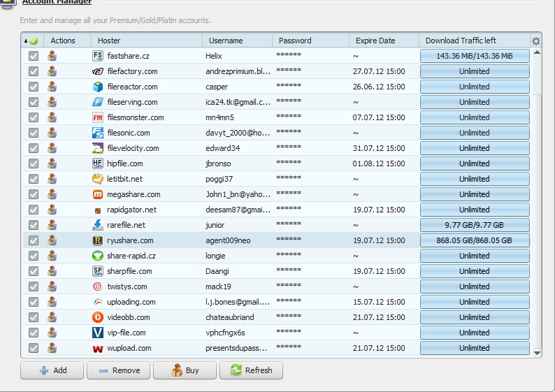Click the rapidgator.net hoster icon

tap(98, 210)
